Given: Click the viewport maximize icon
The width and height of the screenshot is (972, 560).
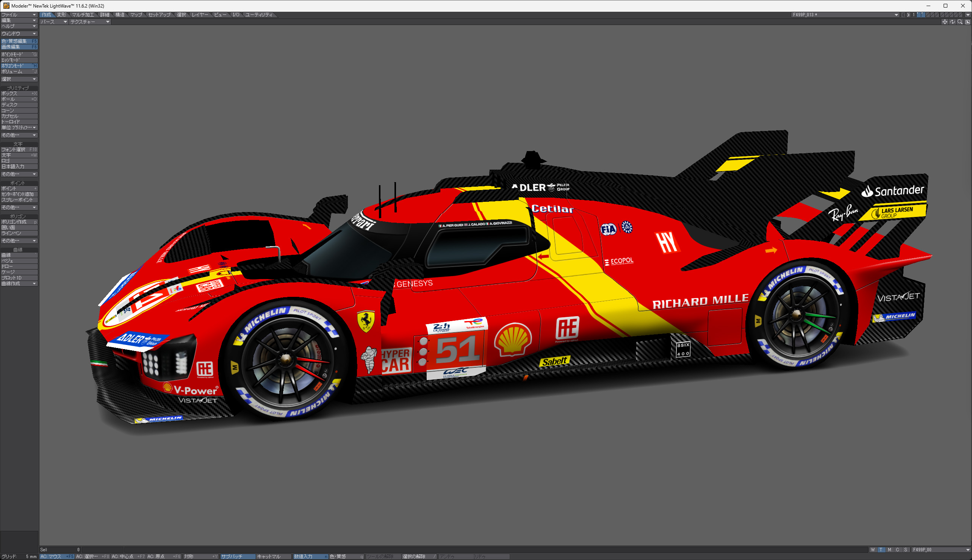Looking at the screenshot, I should (x=967, y=22).
